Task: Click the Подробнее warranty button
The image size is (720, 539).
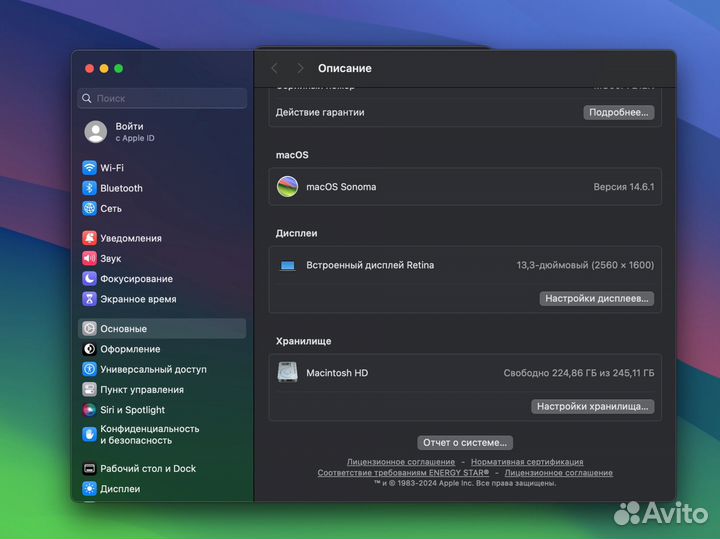Action: tap(619, 112)
